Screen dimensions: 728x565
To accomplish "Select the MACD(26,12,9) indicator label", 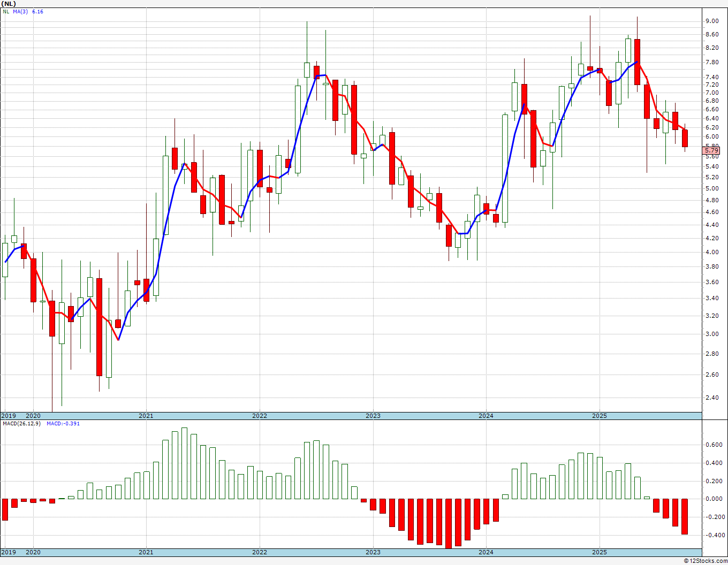I will click(21, 424).
